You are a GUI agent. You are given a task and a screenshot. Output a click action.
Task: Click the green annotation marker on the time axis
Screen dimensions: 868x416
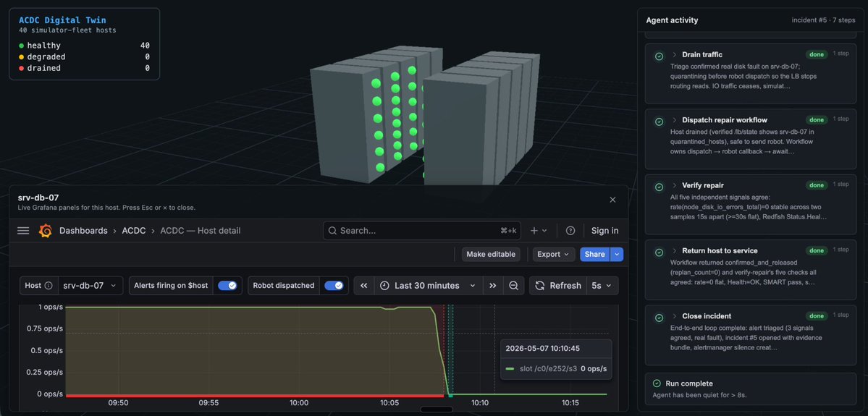click(450, 395)
